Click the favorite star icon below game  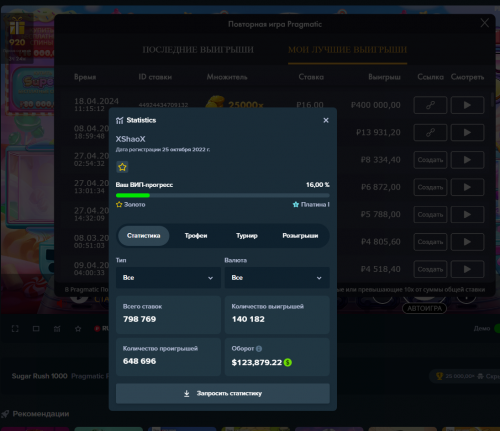point(78,329)
